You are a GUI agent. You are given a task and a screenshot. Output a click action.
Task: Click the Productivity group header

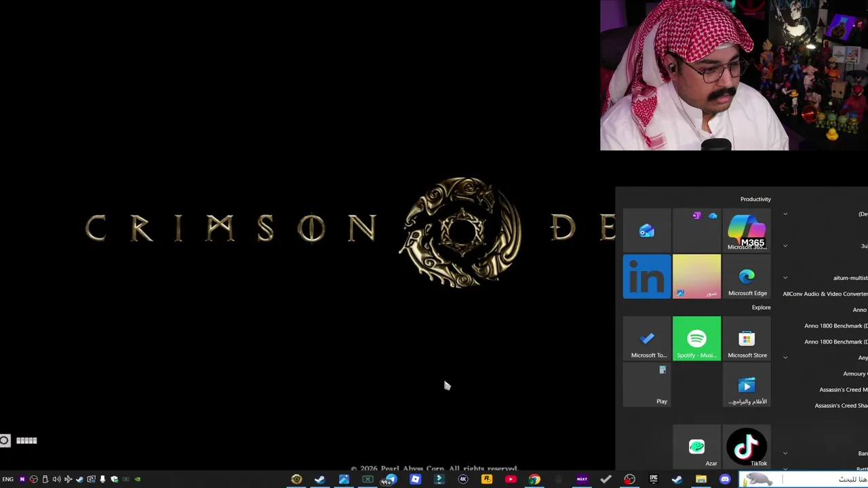coord(755,199)
